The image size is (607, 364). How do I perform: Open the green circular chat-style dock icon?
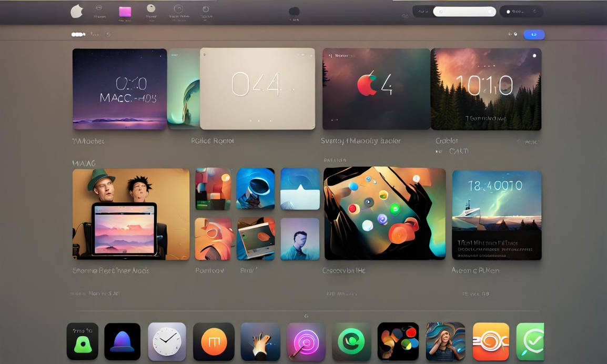[352, 341]
